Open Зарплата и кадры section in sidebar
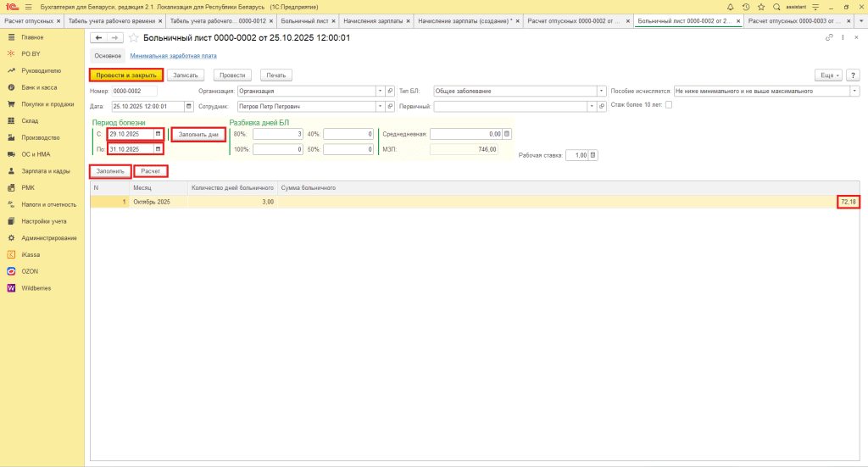868x467 pixels. coord(46,170)
